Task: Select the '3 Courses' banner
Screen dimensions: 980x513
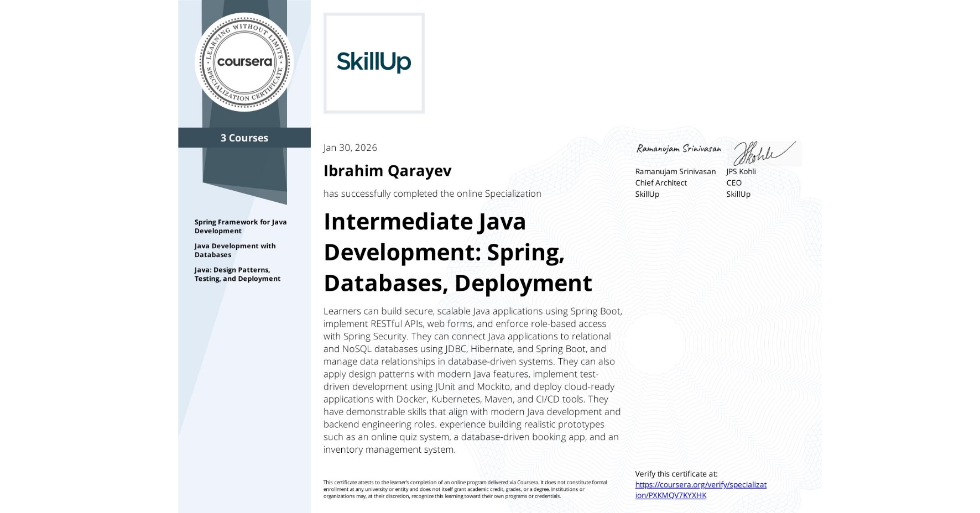Action: 244,138
